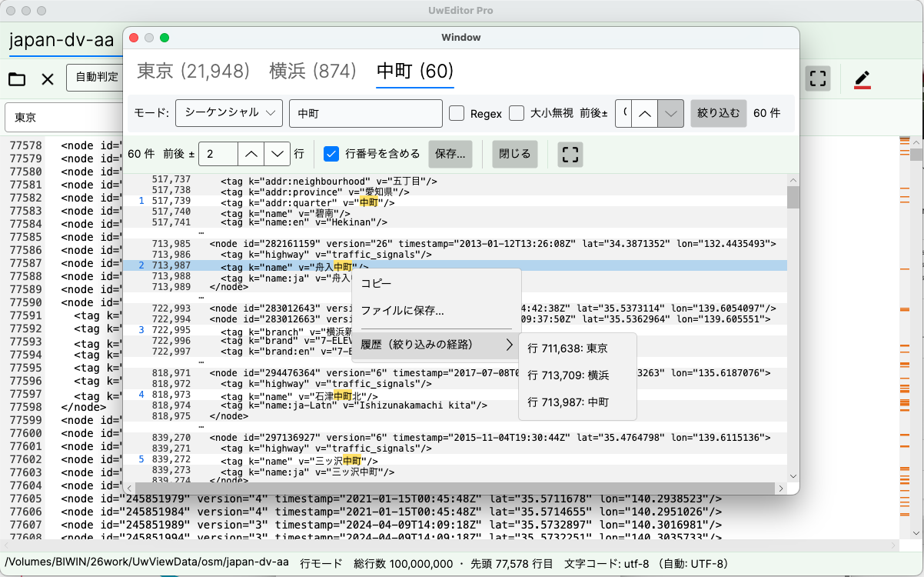The image size is (924, 577).
Task: Select history entry 行 713,987: 中町
Action: [x=578, y=402]
